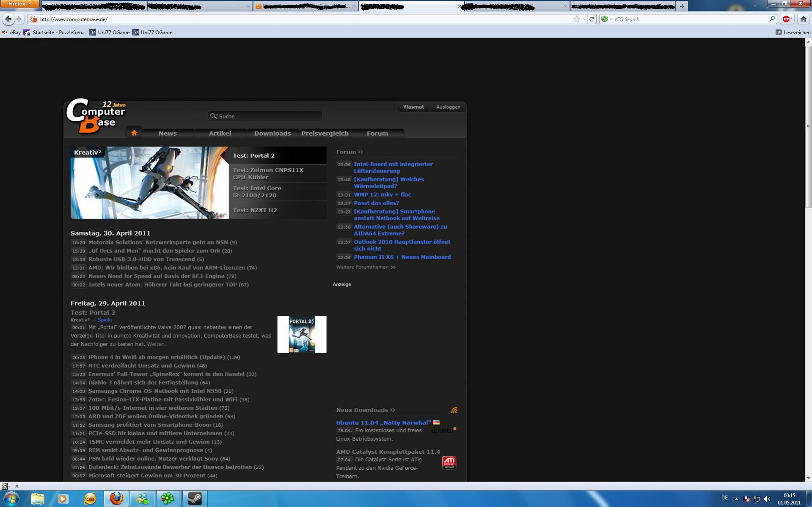Screen dimensions: 812x507
Task: Open the Adblock Plus ABP icon
Action: point(786,19)
